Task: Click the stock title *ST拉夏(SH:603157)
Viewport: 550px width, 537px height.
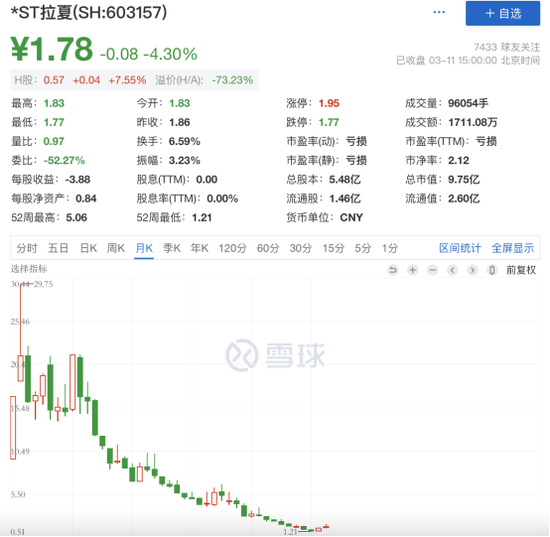Action: pyautogui.click(x=89, y=13)
